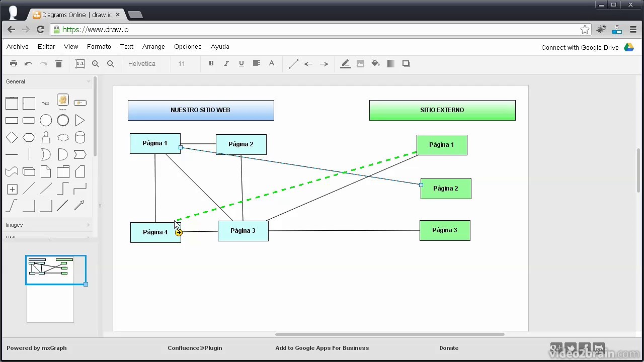Open text alignment options
This screenshot has height=362, width=644.
[x=257, y=63]
